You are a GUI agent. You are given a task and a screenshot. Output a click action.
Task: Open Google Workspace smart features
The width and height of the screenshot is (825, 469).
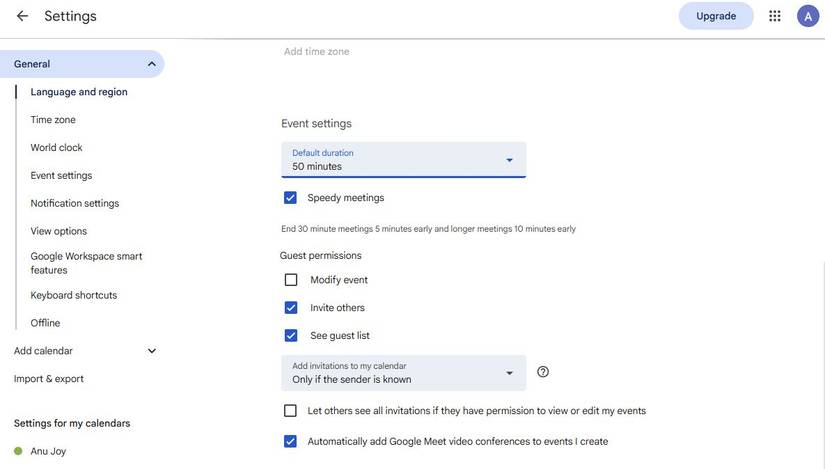point(86,263)
